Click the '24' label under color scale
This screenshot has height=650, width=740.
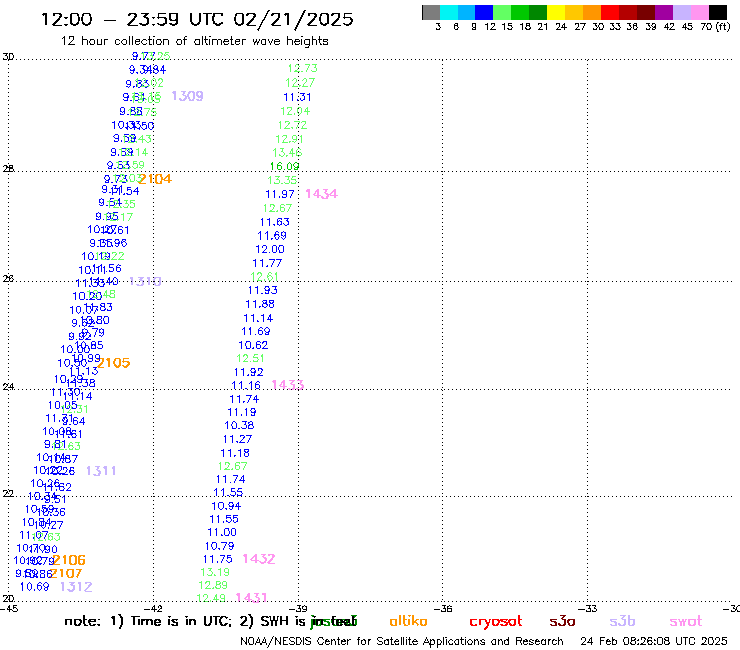tap(561, 26)
